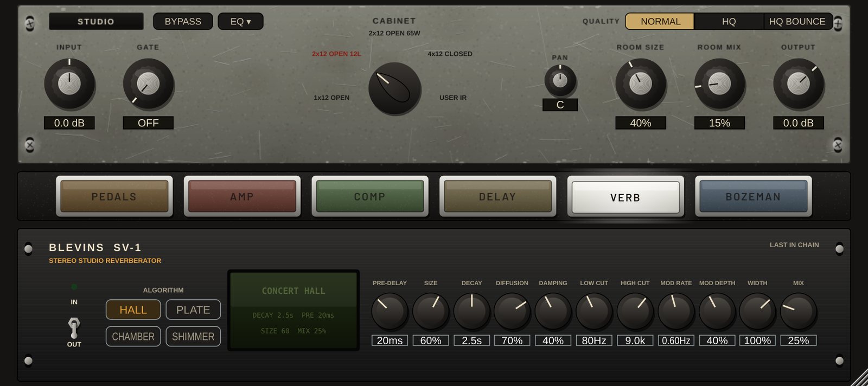Select the USER IR cabinet option
Image resolution: width=868 pixels, height=386 pixels.
(x=453, y=98)
